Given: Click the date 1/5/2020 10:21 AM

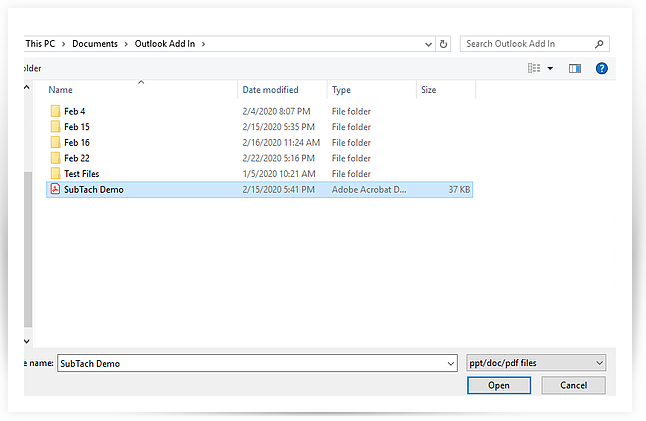Looking at the screenshot, I should click(279, 174).
